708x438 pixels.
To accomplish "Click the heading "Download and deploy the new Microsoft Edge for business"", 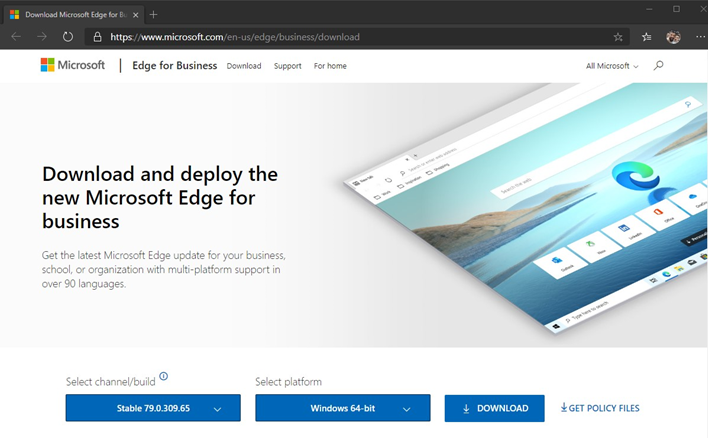I will 160,198.
